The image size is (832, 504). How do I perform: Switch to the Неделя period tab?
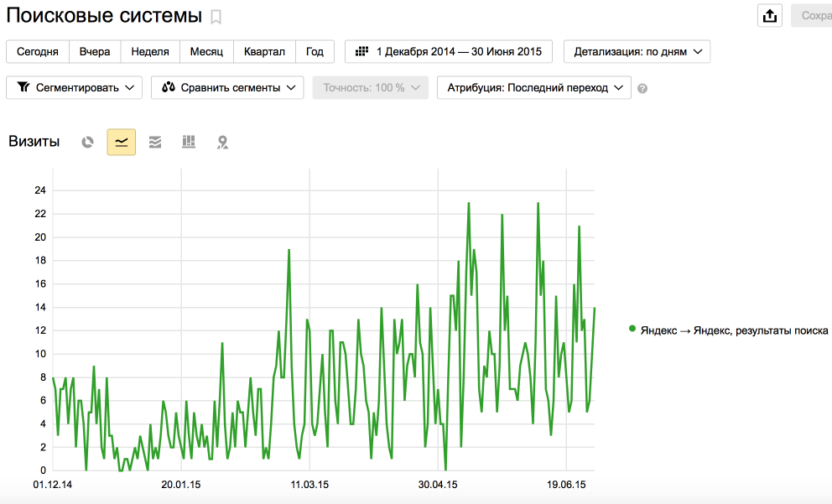coord(150,52)
